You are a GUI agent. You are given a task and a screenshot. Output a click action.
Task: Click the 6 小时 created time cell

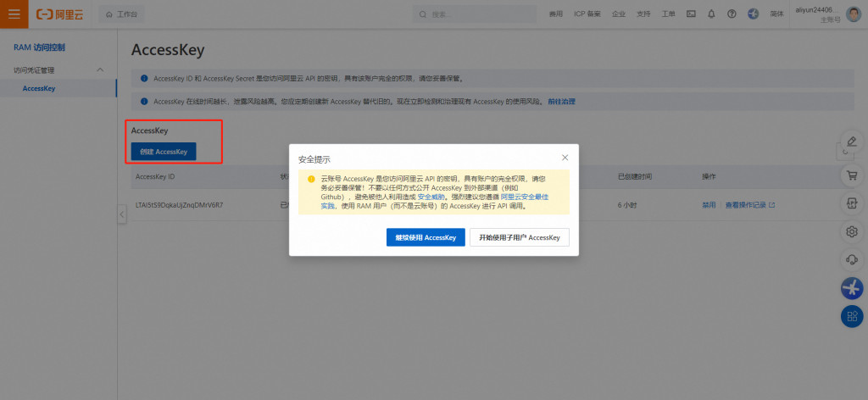[x=627, y=205]
